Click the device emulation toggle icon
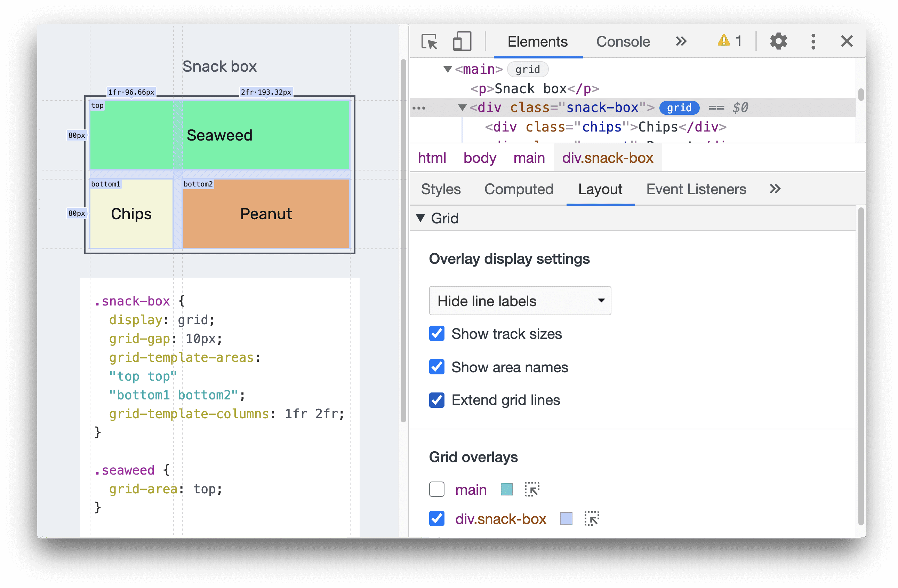Image resolution: width=898 pixels, height=588 pixels. pos(459,41)
